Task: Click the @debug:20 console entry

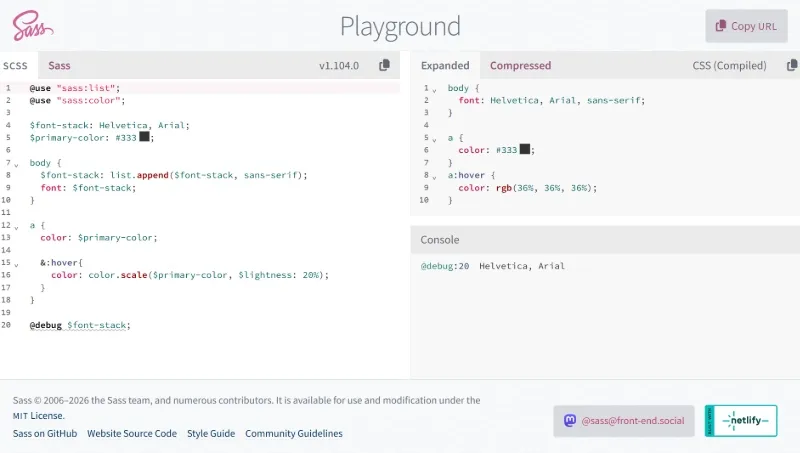Action: (445, 266)
